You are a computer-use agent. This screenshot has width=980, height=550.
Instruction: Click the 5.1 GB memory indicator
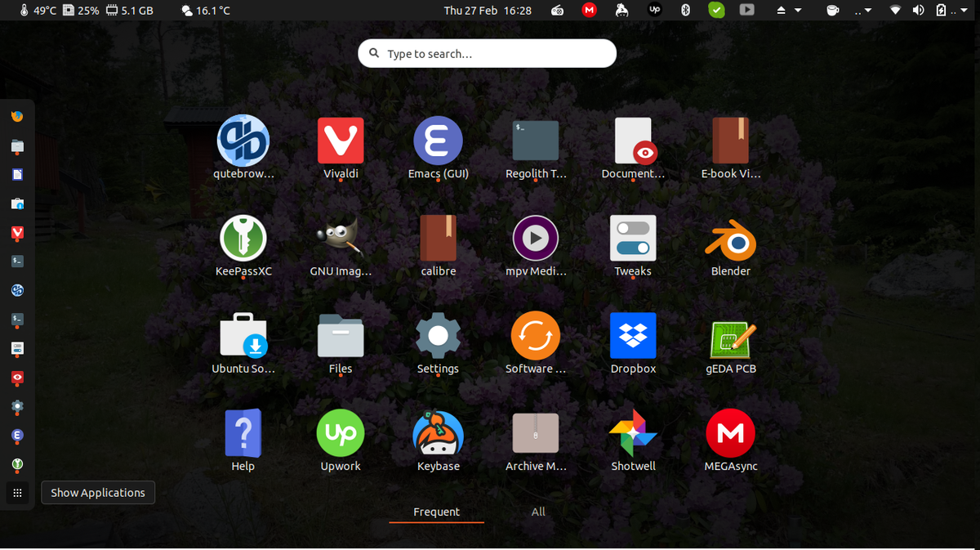(x=129, y=11)
